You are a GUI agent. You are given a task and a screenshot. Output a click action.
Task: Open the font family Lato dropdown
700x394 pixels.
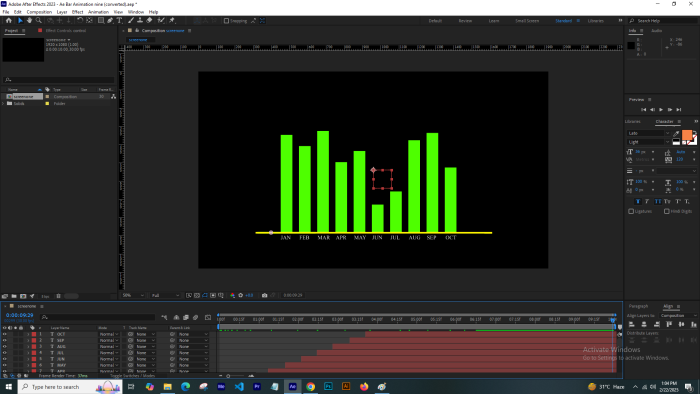pos(649,133)
